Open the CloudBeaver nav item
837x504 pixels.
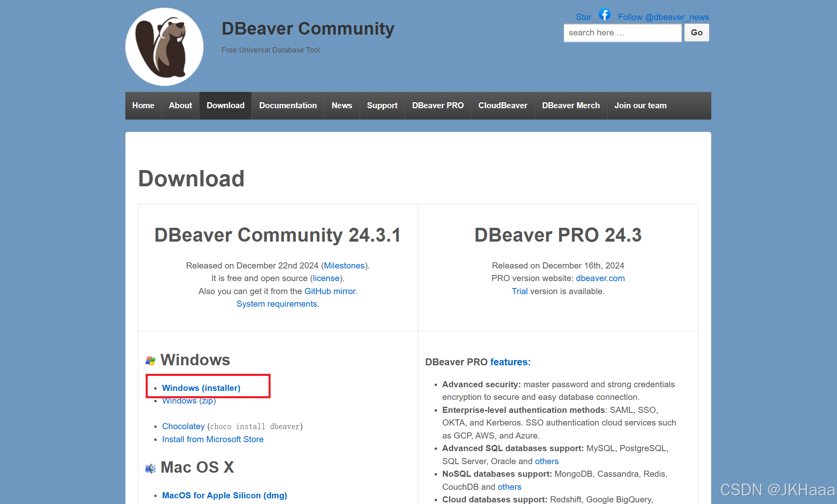point(503,105)
